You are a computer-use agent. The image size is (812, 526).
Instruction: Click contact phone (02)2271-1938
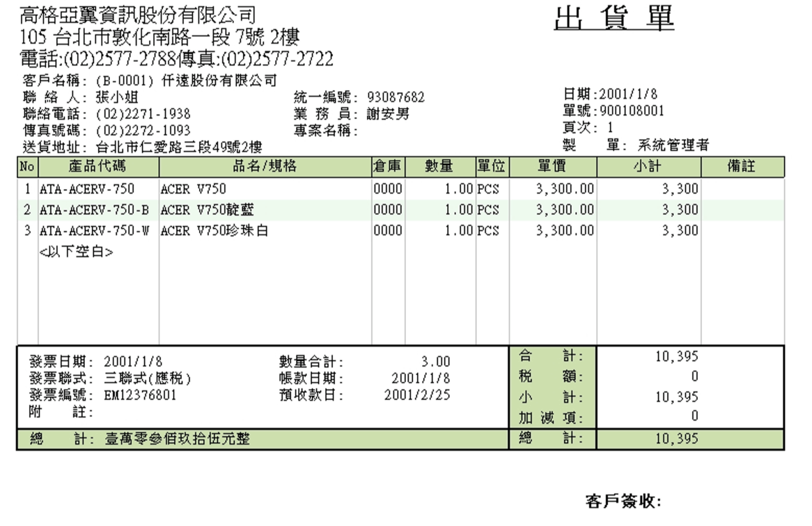tap(143, 114)
